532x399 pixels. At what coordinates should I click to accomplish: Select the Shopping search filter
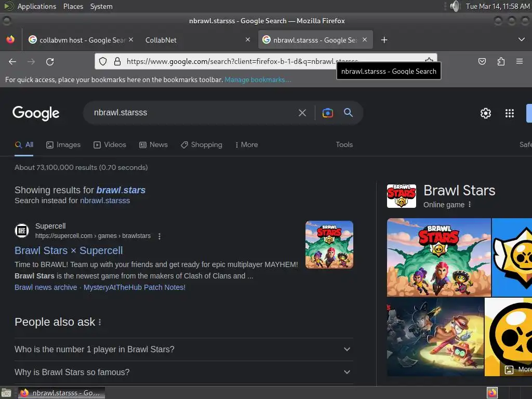pos(202,144)
